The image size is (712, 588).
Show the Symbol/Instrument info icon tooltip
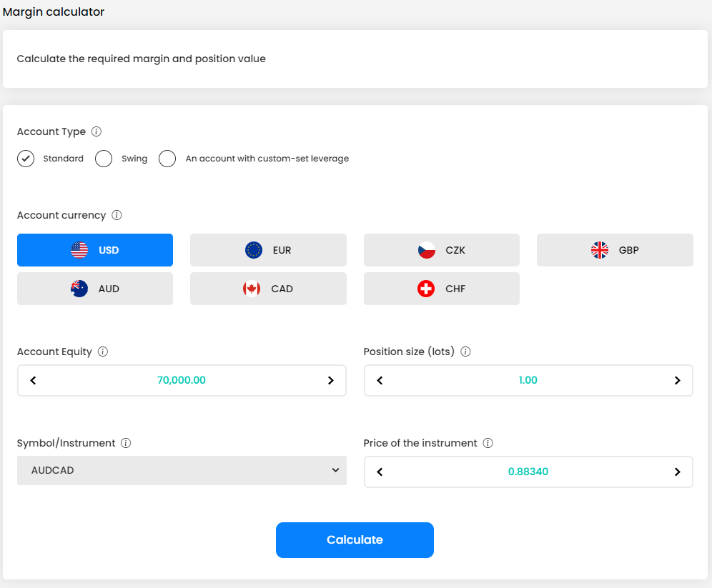(x=126, y=443)
